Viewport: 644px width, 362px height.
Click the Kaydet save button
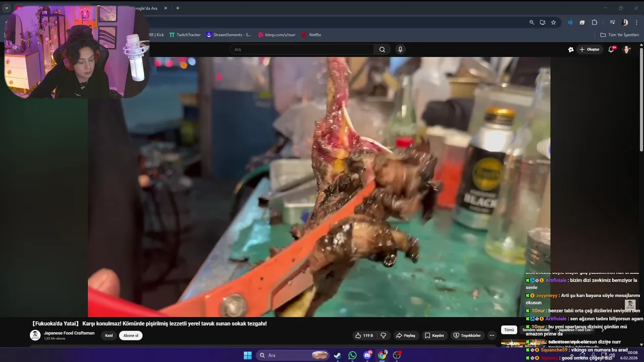[434, 335]
